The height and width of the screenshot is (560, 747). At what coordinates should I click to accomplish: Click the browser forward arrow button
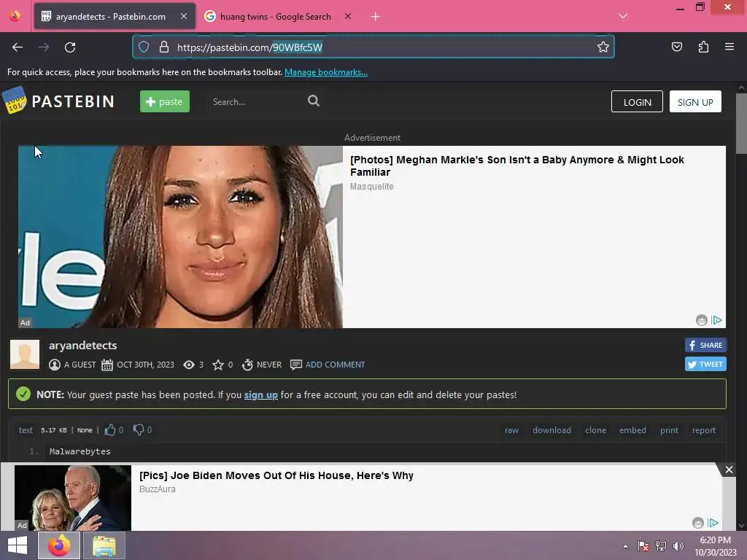[x=44, y=47]
